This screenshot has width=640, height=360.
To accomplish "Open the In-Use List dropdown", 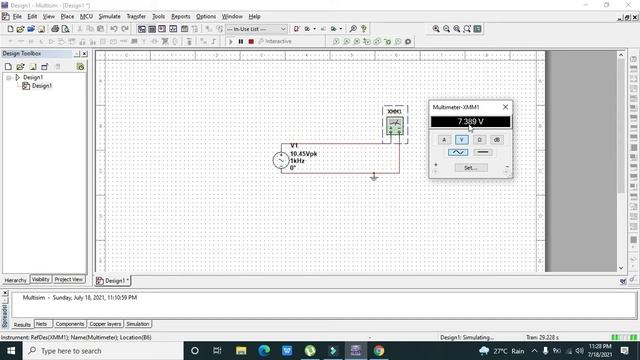I will [283, 29].
